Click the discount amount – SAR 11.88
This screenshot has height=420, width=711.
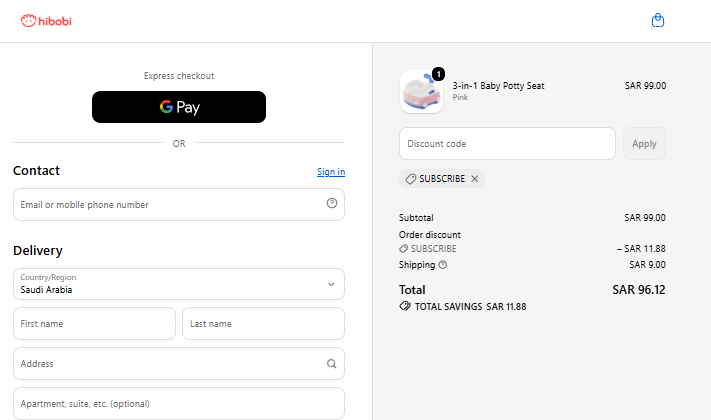[641, 249]
